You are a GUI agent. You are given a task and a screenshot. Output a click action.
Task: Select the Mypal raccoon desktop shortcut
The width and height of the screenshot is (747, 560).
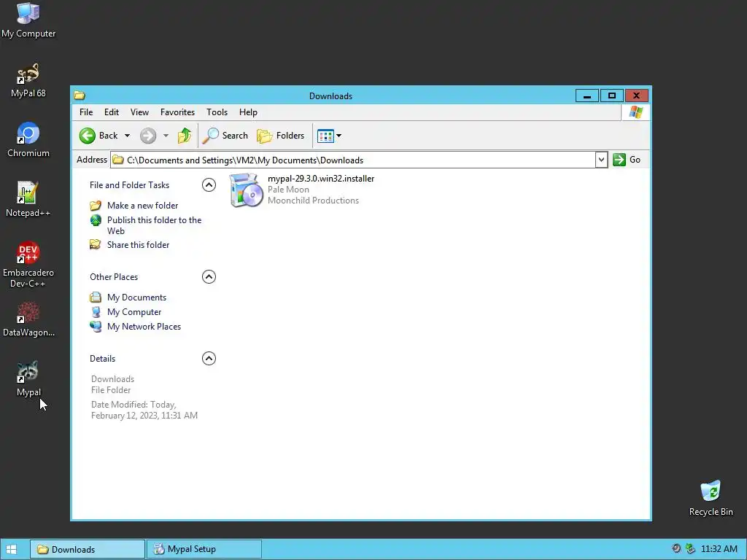28,379
